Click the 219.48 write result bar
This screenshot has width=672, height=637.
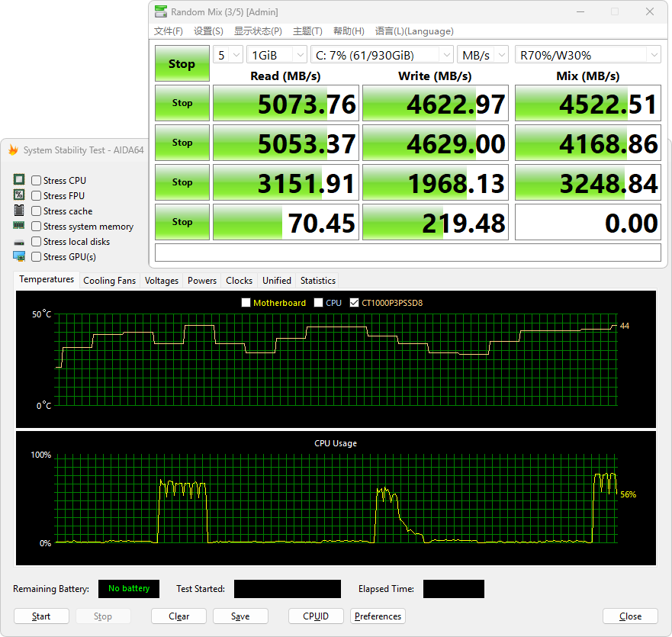coord(436,222)
